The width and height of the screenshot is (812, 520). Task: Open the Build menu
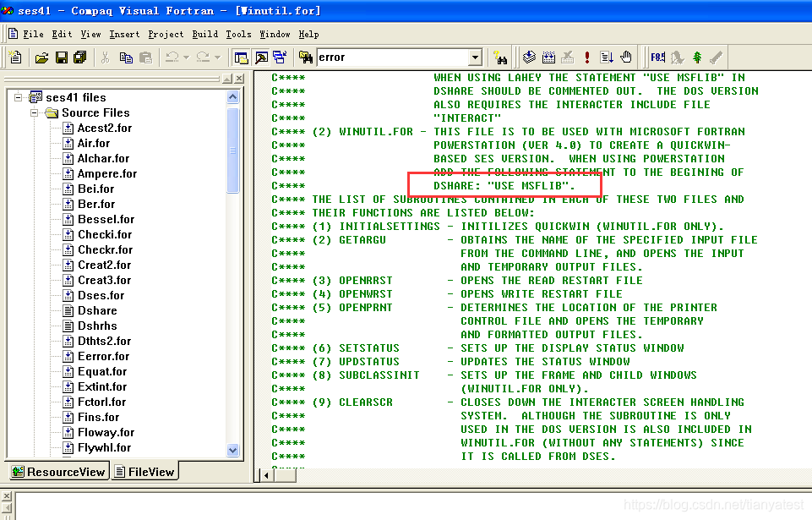[205, 34]
